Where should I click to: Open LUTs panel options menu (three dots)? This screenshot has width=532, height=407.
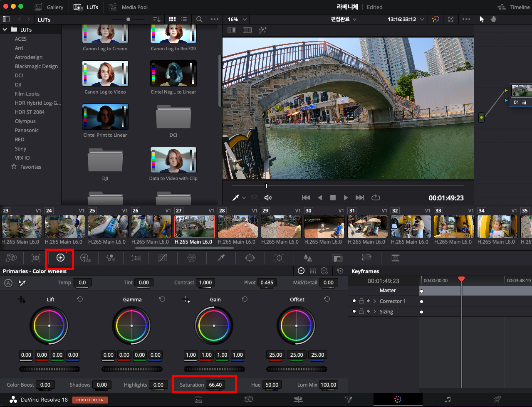tap(215, 19)
